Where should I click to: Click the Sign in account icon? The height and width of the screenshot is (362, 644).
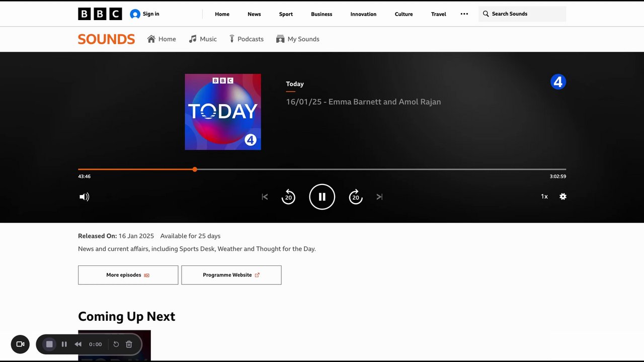click(135, 14)
